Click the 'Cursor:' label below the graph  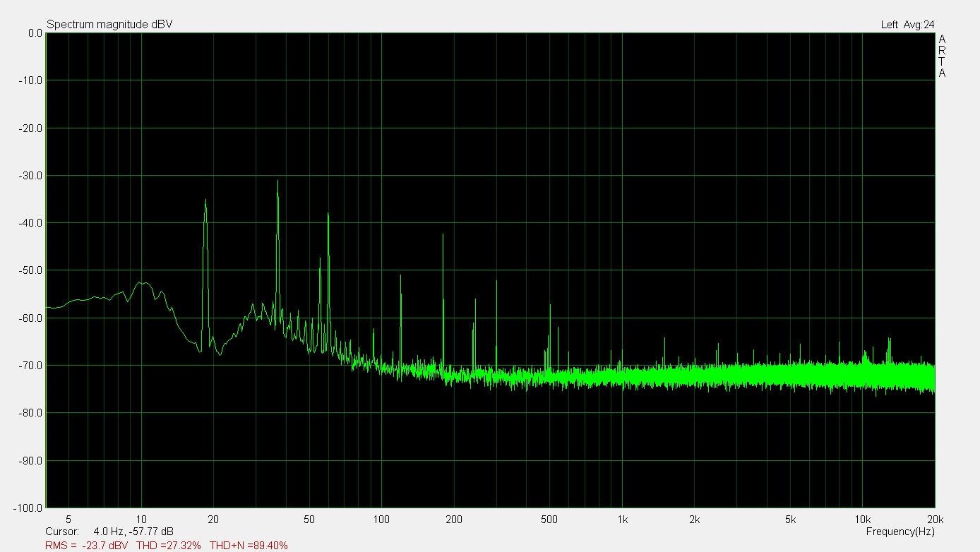tap(62, 531)
